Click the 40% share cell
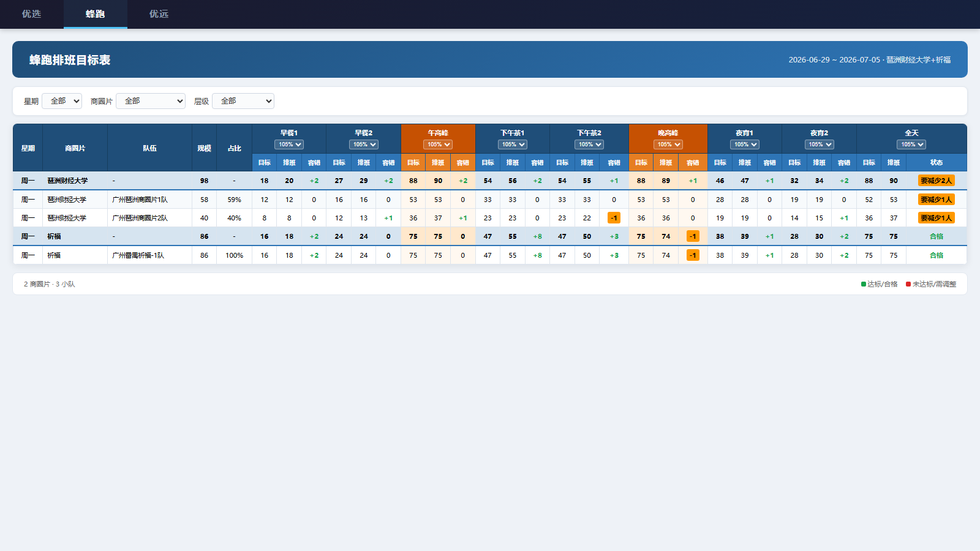The image size is (980, 551). point(235,218)
